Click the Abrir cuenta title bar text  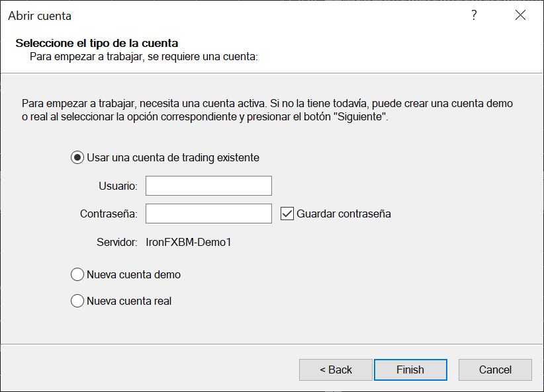tap(40, 16)
